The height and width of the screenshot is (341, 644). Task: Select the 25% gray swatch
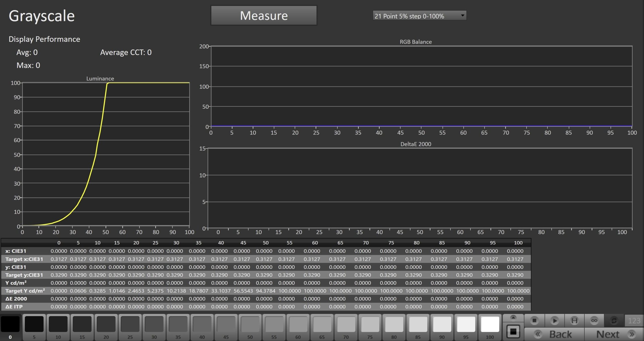point(130,327)
